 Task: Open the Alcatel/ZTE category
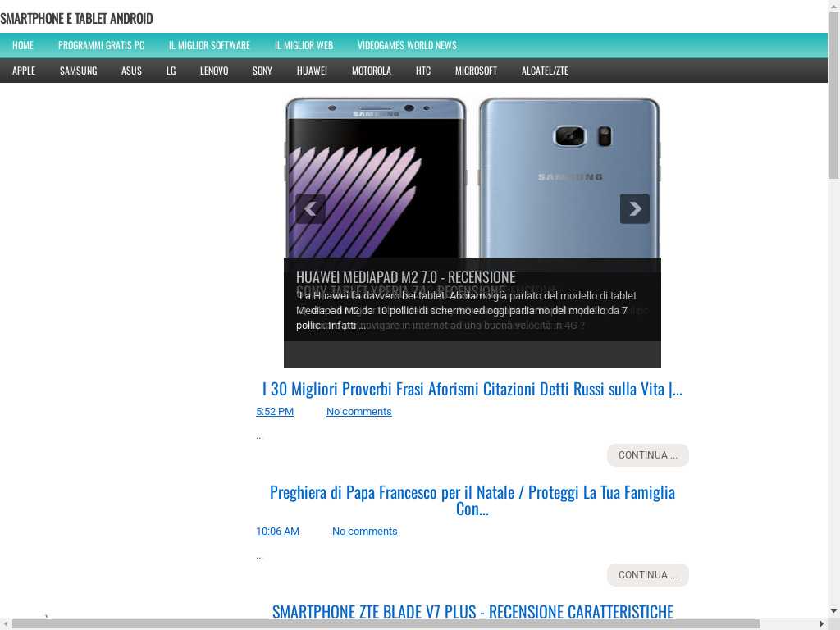[x=545, y=71]
